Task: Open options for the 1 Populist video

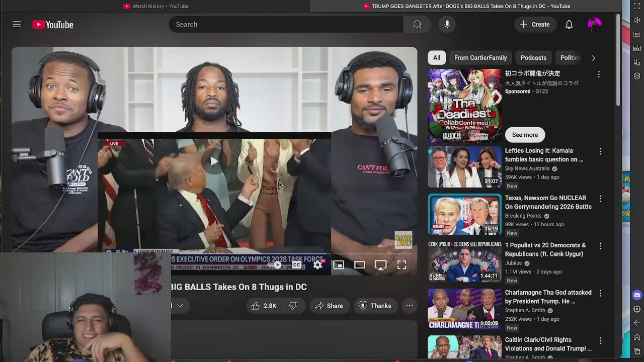Action: pos(600,246)
